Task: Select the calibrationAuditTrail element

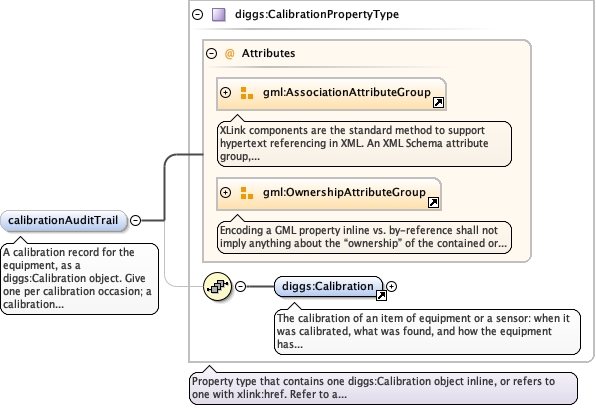Action: [63, 221]
